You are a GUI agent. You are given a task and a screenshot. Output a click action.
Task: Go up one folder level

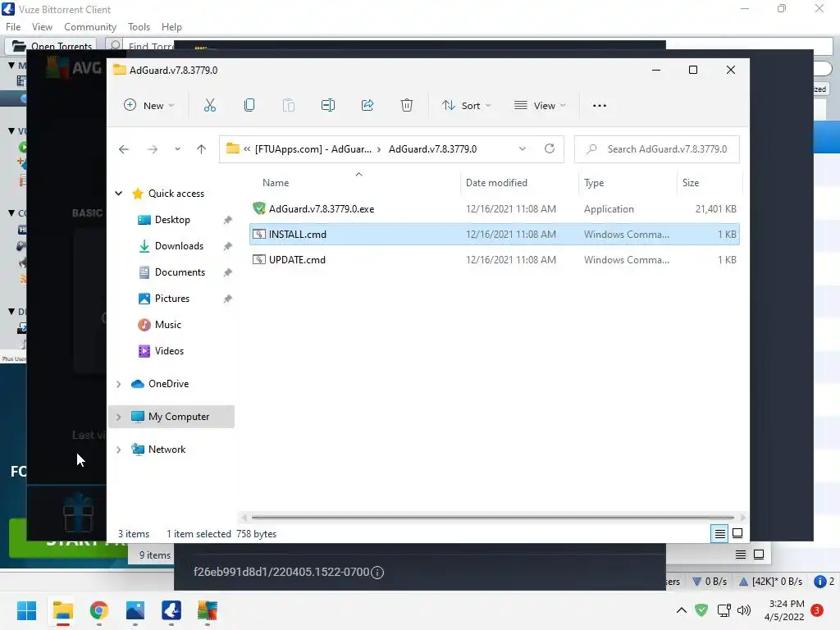[202, 149]
